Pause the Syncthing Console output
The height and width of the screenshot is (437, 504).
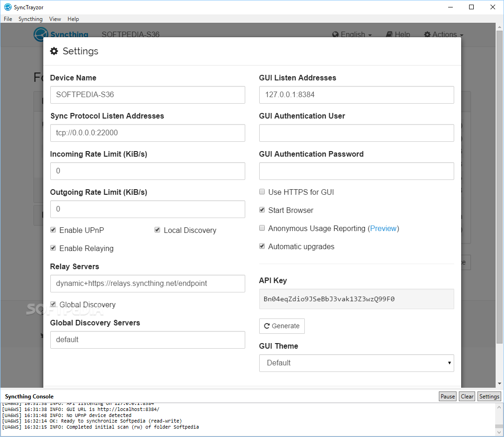(447, 397)
